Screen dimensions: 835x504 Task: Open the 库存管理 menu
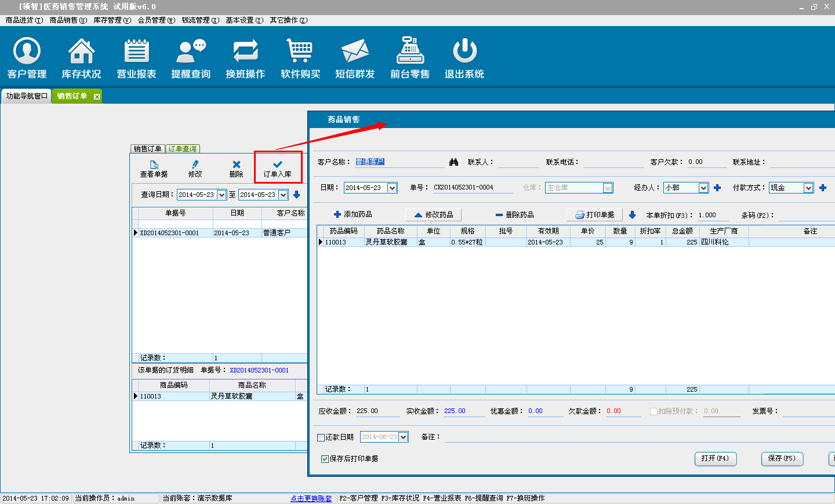click(112, 20)
